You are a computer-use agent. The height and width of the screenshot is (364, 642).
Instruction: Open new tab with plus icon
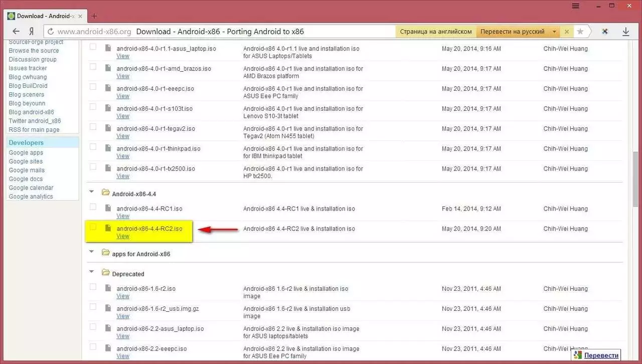(x=94, y=16)
